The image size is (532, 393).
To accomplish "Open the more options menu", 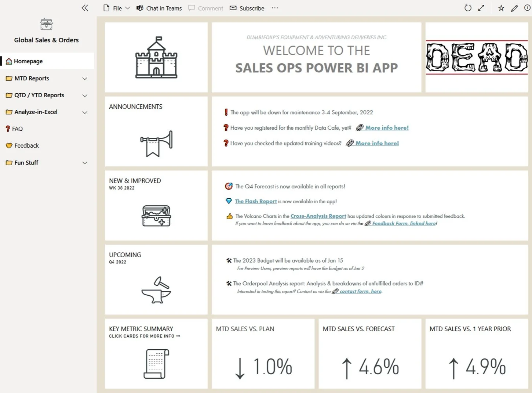I will pyautogui.click(x=274, y=8).
